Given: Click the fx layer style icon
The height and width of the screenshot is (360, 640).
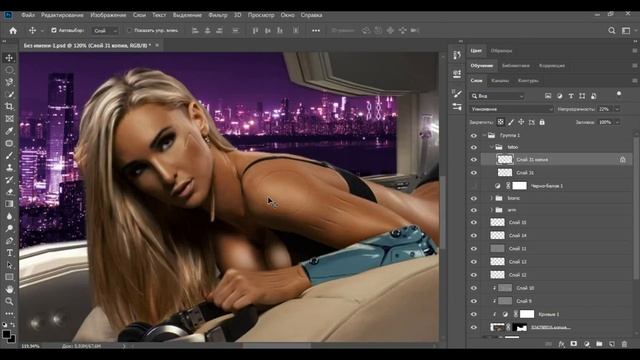Looking at the screenshot, I should tap(562, 344).
